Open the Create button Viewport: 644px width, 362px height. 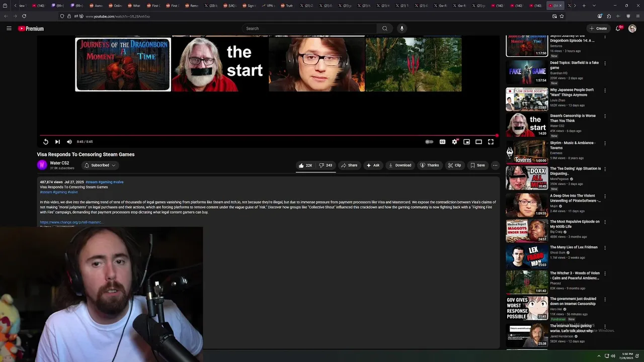598,29
